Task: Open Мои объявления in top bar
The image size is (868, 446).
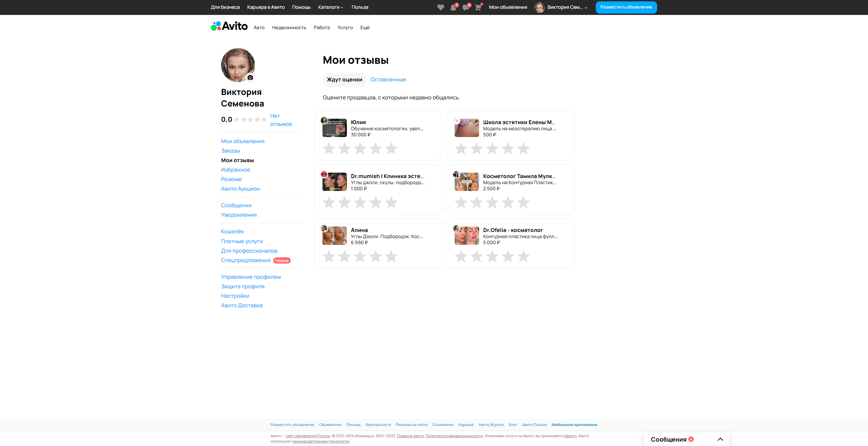Action: pyautogui.click(x=508, y=7)
